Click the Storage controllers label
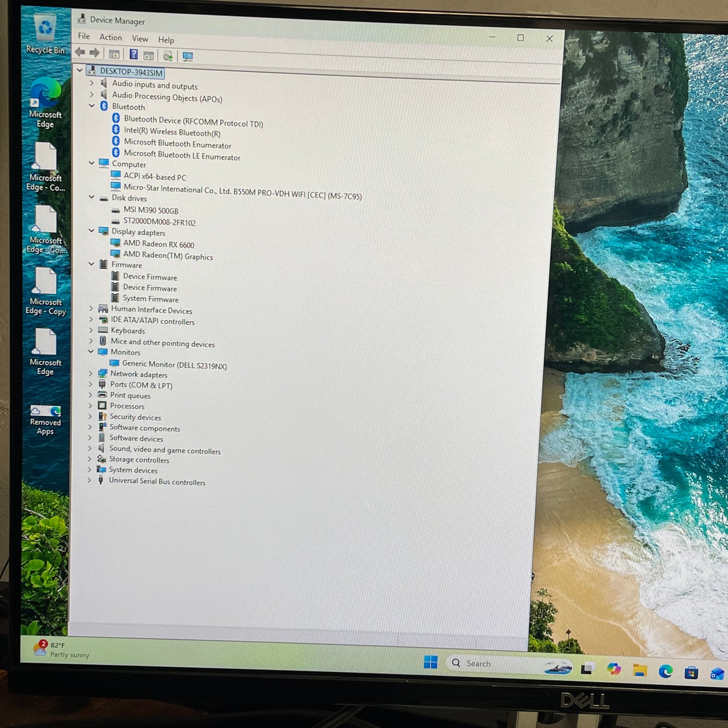The width and height of the screenshot is (728, 728). [140, 459]
